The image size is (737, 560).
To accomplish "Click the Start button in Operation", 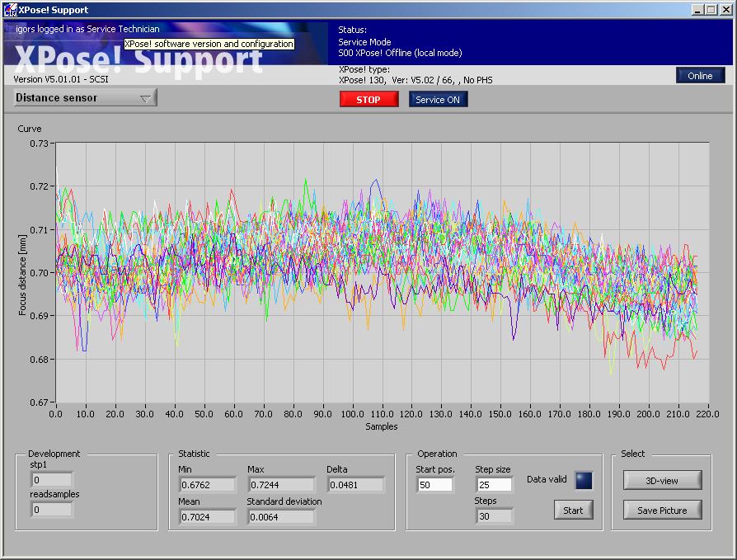I will pyautogui.click(x=573, y=511).
